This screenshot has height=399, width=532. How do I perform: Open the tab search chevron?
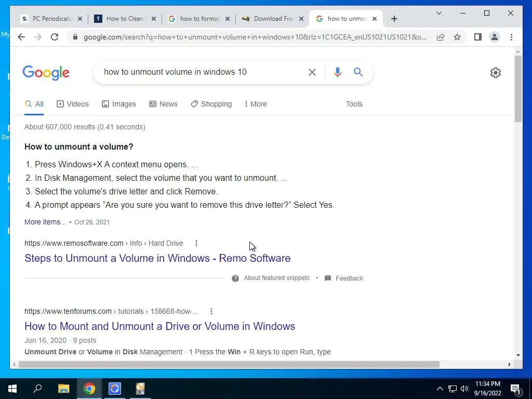coord(438,13)
